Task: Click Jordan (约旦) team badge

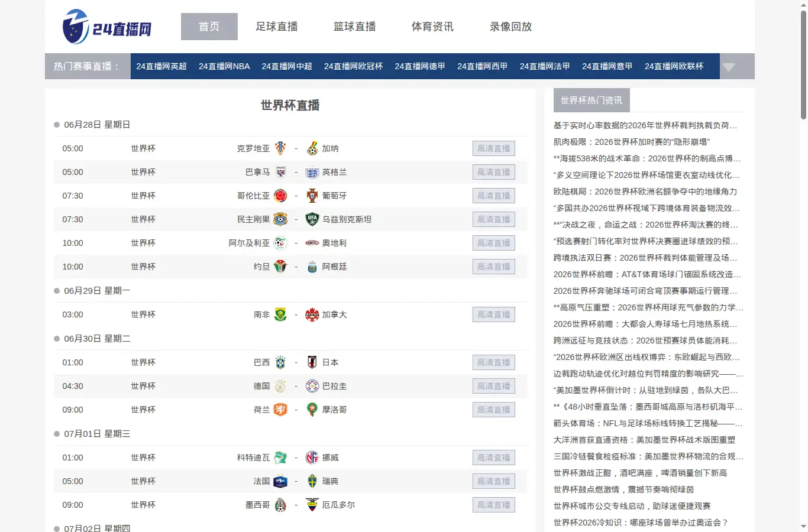Action: coord(280,267)
